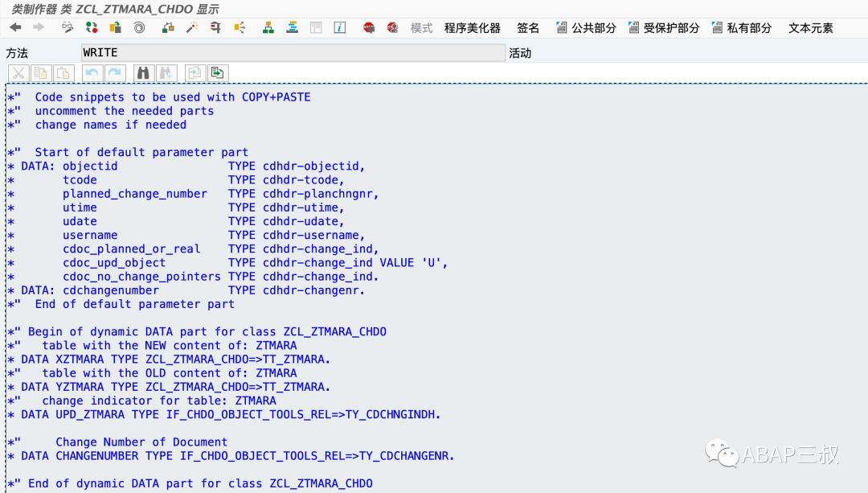Click the Active/Inactive red-green circles icon
Viewport: 868px width, 493px height.
click(x=92, y=27)
